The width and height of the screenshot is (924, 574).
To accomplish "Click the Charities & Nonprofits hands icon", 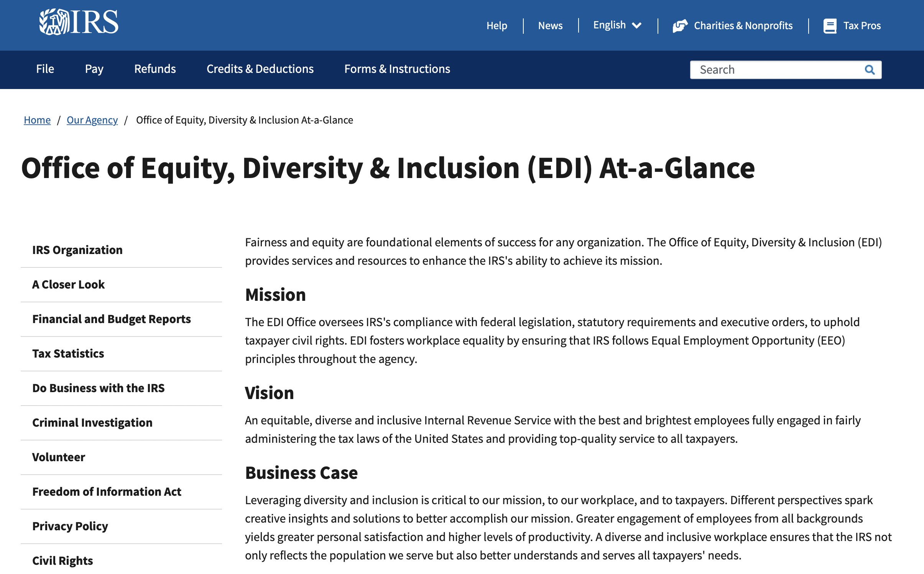I will click(680, 26).
